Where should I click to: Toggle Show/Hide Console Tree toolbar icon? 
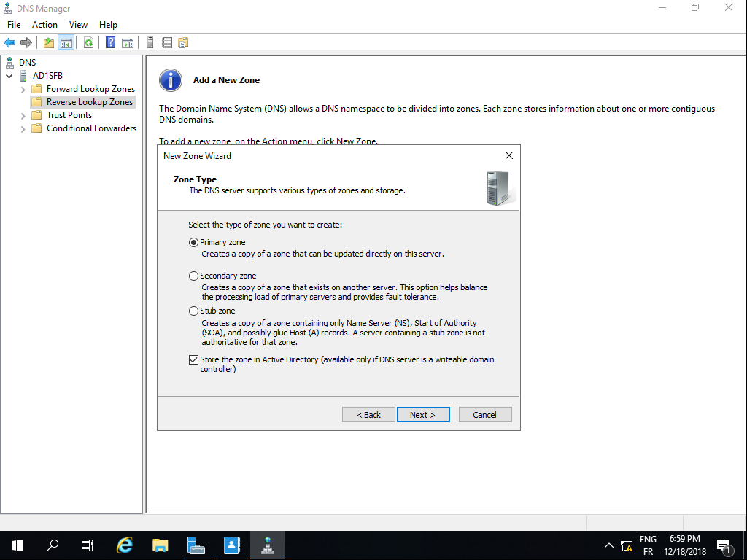point(66,42)
